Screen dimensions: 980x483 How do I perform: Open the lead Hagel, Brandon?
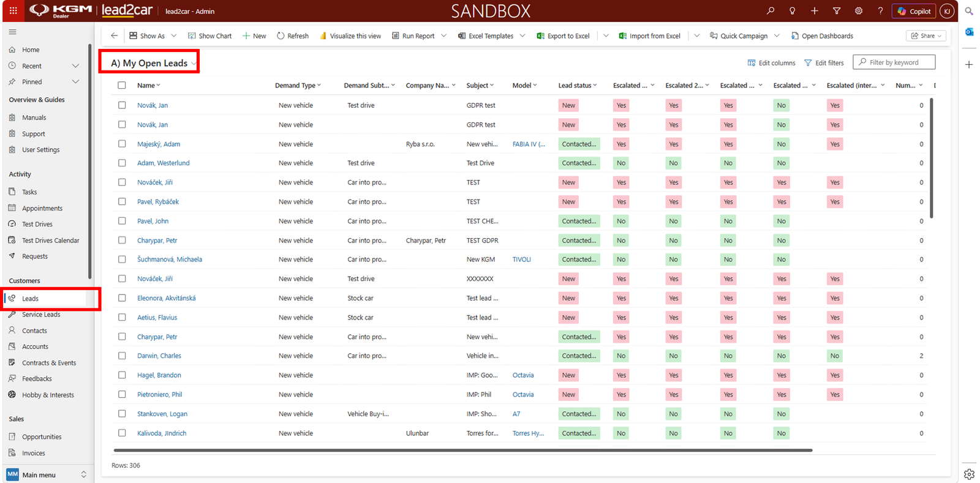point(159,375)
